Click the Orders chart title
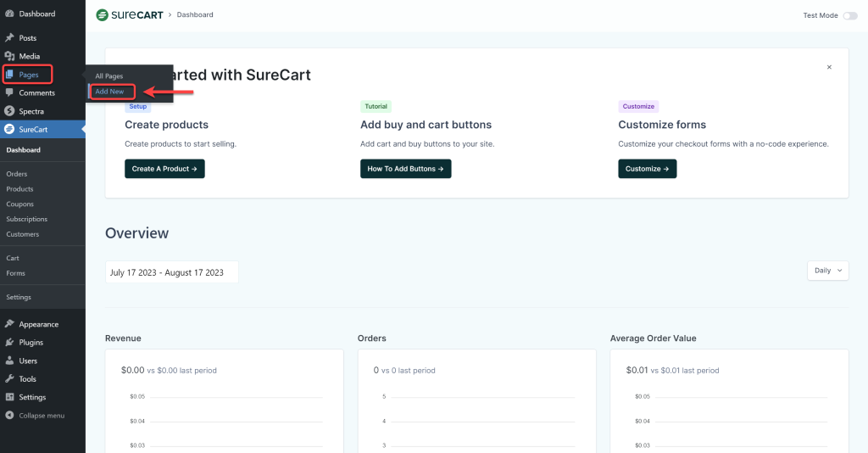This screenshot has height=453, width=868. [x=372, y=338]
